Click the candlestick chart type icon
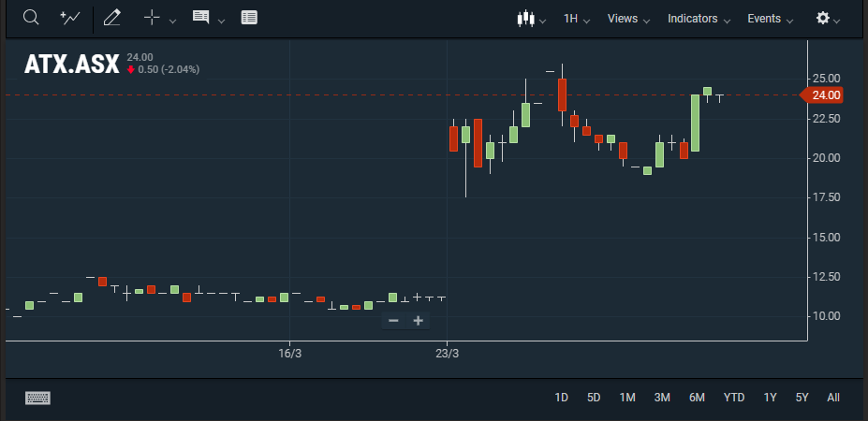 526,19
